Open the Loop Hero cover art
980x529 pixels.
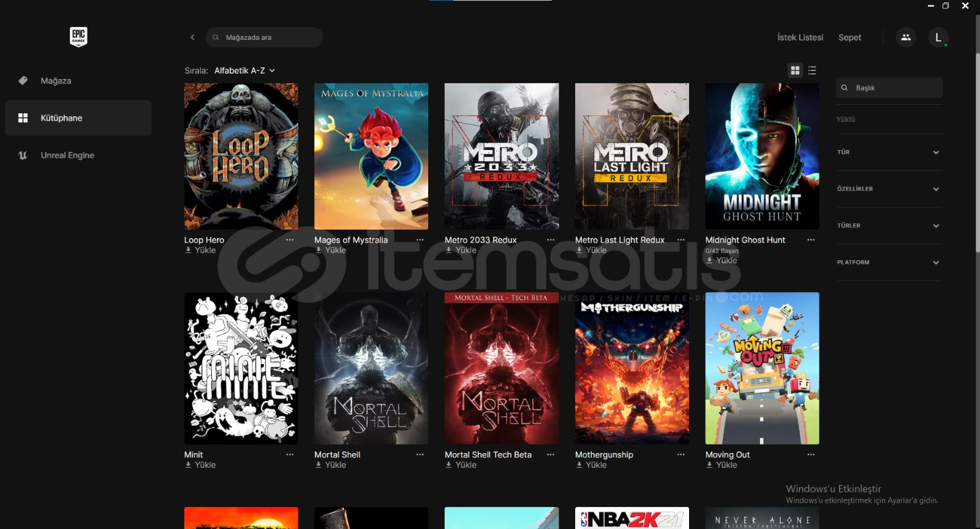tap(241, 156)
